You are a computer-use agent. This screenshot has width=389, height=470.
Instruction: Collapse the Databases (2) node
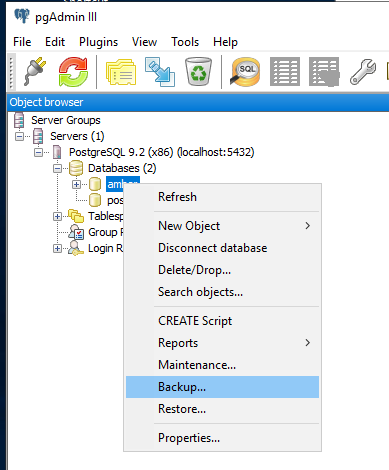pos(57,168)
